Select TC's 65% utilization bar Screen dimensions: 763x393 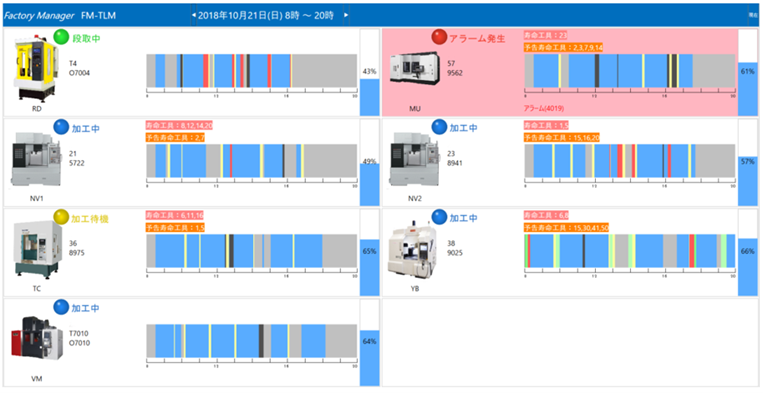tap(369, 252)
